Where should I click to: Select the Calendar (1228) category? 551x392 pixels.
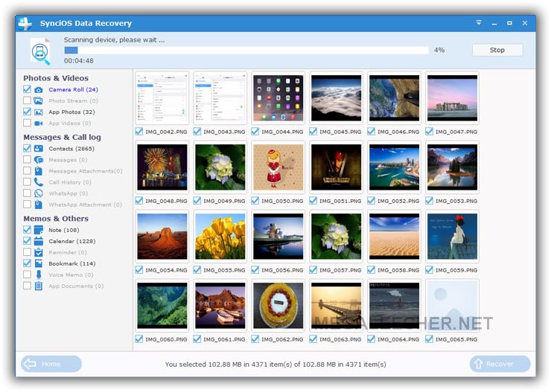click(x=72, y=242)
